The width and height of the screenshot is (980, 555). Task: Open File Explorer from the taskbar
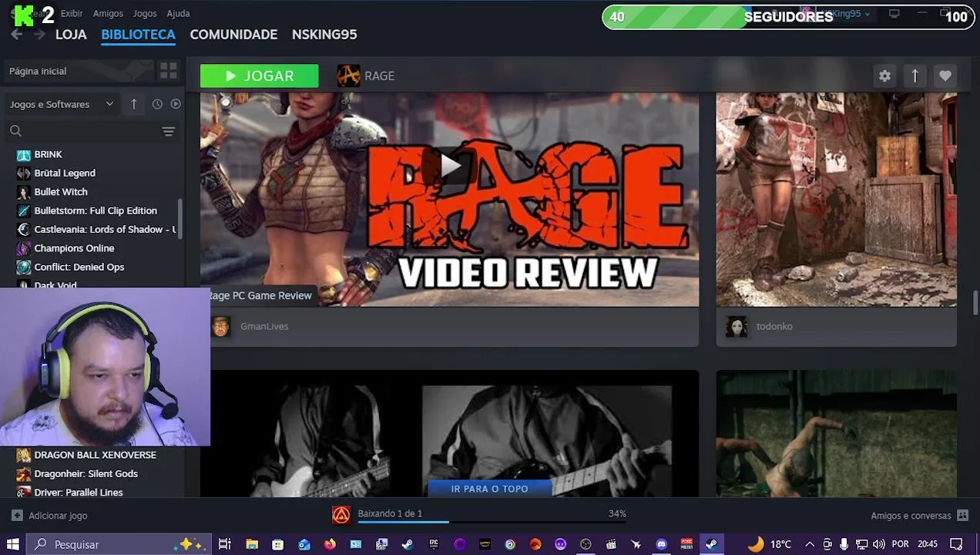coord(252,544)
